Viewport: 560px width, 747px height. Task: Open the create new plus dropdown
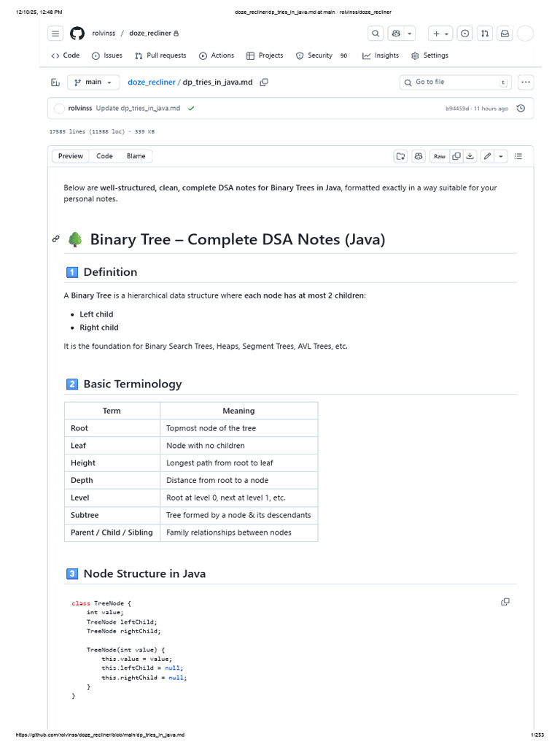coord(440,34)
